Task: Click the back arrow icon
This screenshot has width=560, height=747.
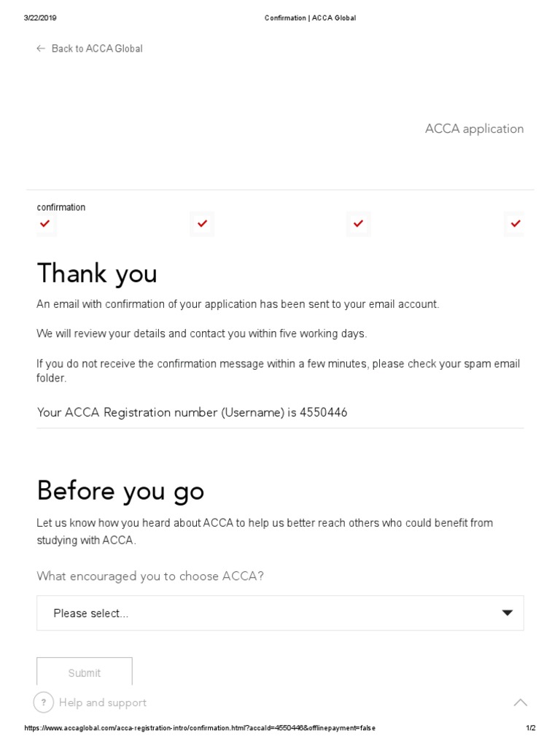Action: pos(41,49)
